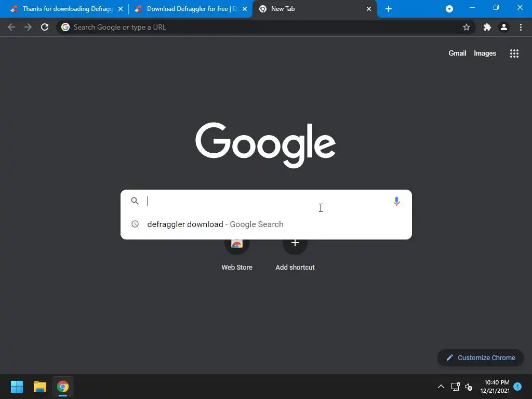Click the Google logo
This screenshot has width=532, height=399.
[x=265, y=145]
